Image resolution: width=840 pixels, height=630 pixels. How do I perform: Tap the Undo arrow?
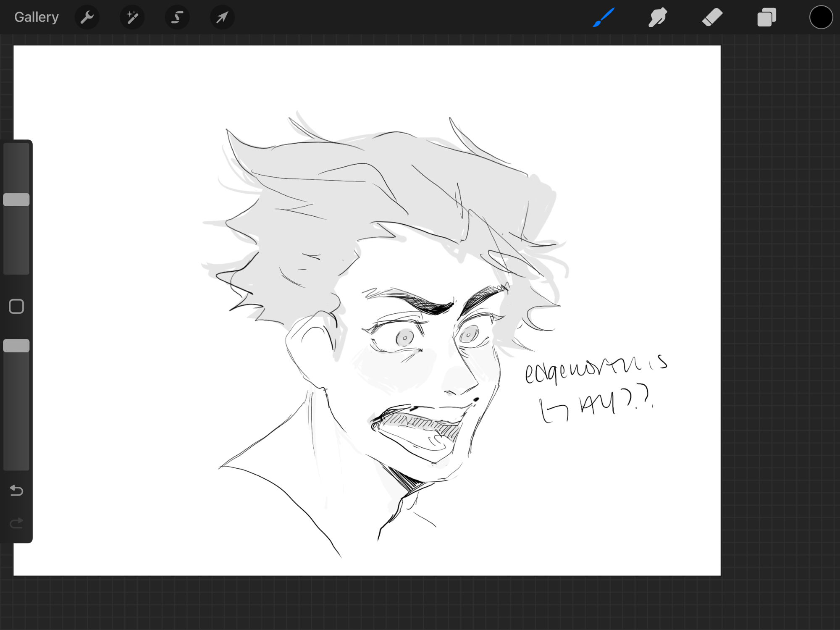pos(16,490)
